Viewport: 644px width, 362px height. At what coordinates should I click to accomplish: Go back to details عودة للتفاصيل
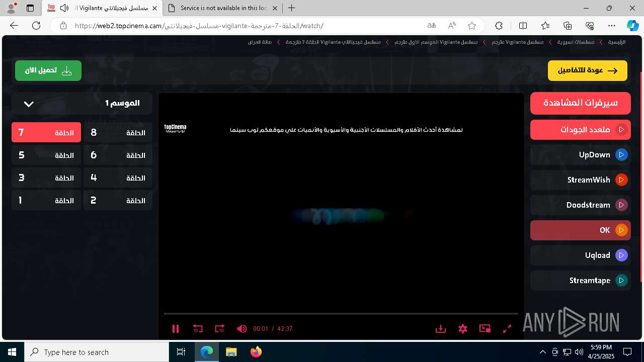click(588, 70)
